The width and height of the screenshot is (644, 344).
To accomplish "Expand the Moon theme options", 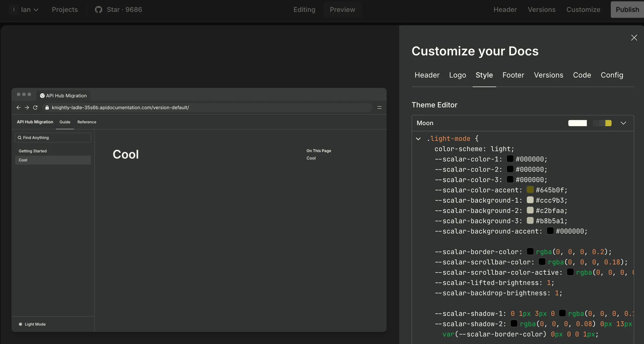I will [623, 123].
